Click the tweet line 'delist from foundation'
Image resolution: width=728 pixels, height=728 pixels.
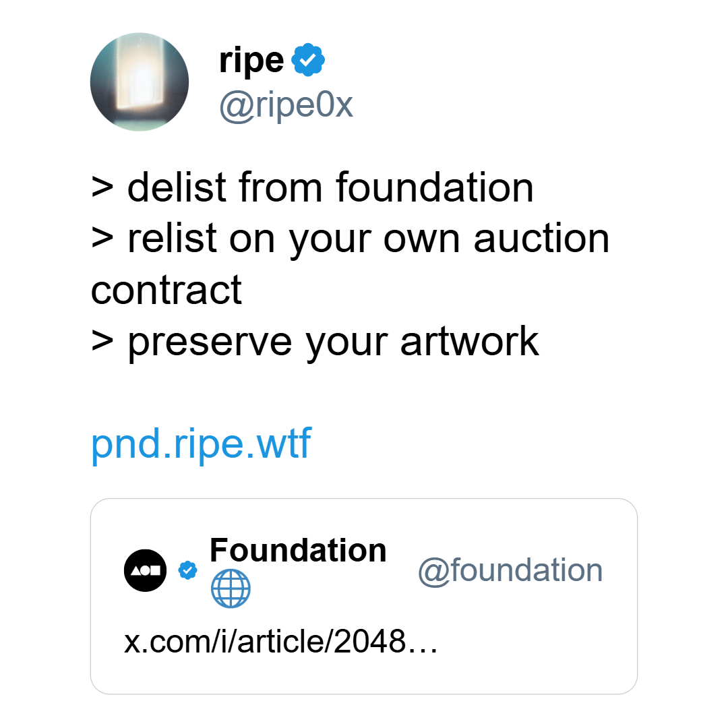330,187
